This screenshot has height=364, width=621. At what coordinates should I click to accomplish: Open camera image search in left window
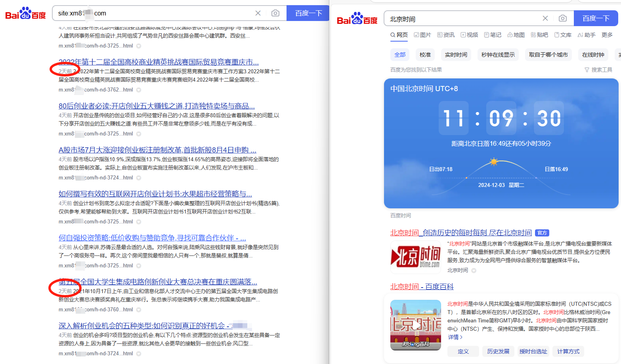(x=275, y=13)
